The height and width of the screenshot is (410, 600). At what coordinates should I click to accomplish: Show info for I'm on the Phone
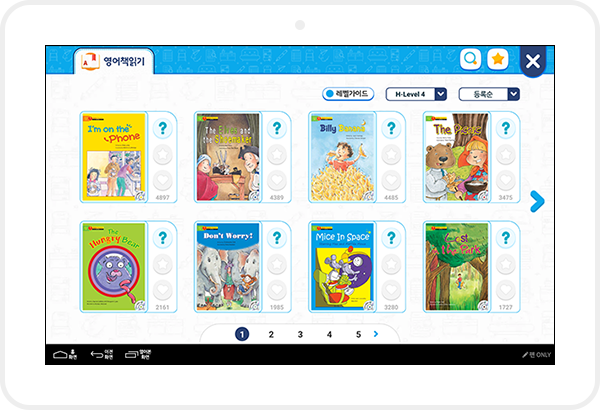[163, 128]
